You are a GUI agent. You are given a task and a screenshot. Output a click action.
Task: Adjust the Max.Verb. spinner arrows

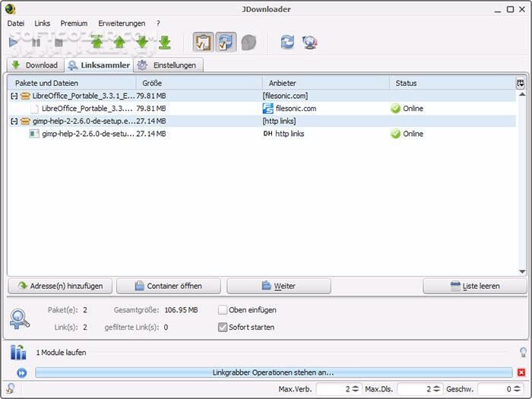[355, 389]
